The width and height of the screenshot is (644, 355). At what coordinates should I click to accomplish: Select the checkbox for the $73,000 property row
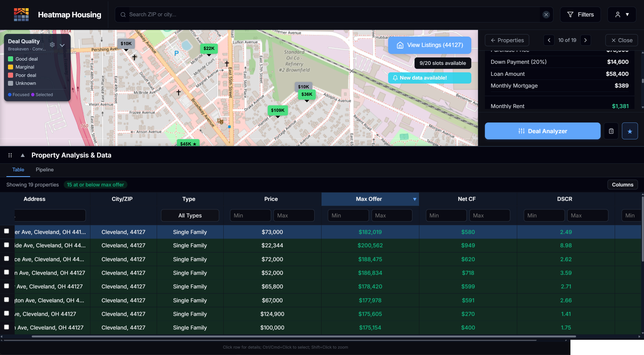coord(6,231)
